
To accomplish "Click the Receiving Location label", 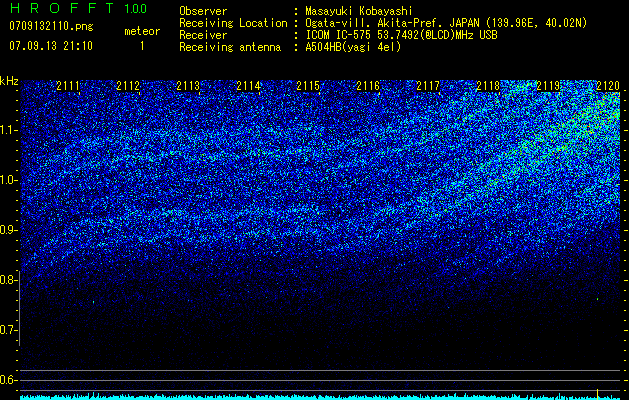I will 233,23.
